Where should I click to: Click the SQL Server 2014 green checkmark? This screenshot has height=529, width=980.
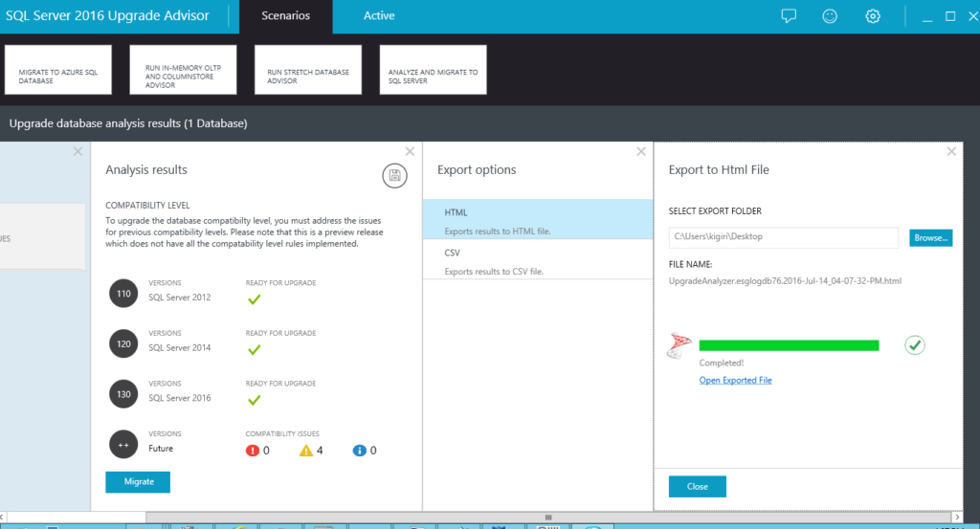(x=254, y=350)
